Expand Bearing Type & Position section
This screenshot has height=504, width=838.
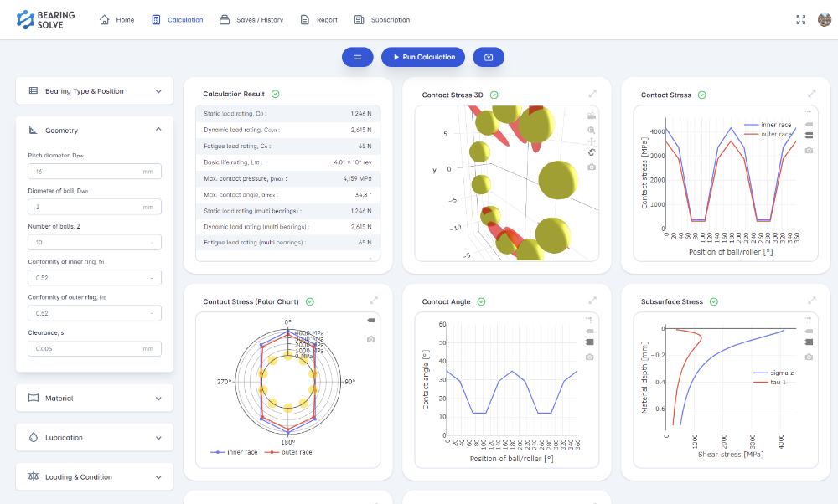click(x=95, y=91)
